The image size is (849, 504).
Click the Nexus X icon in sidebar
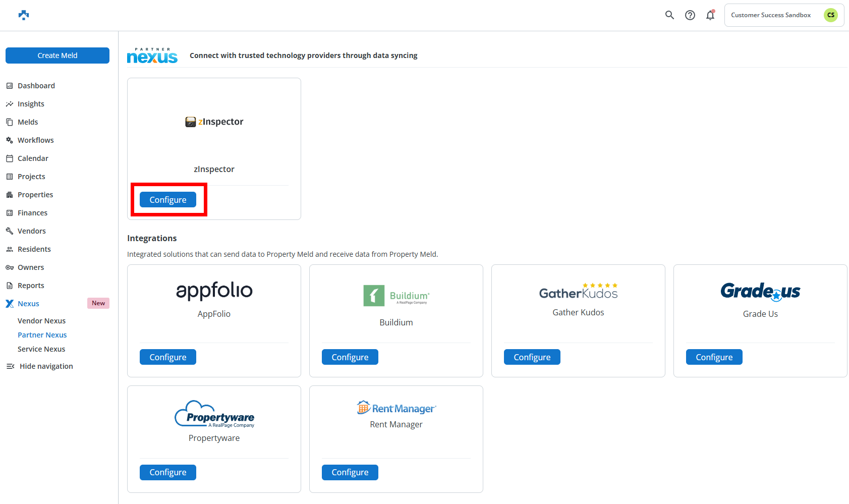[x=10, y=304]
